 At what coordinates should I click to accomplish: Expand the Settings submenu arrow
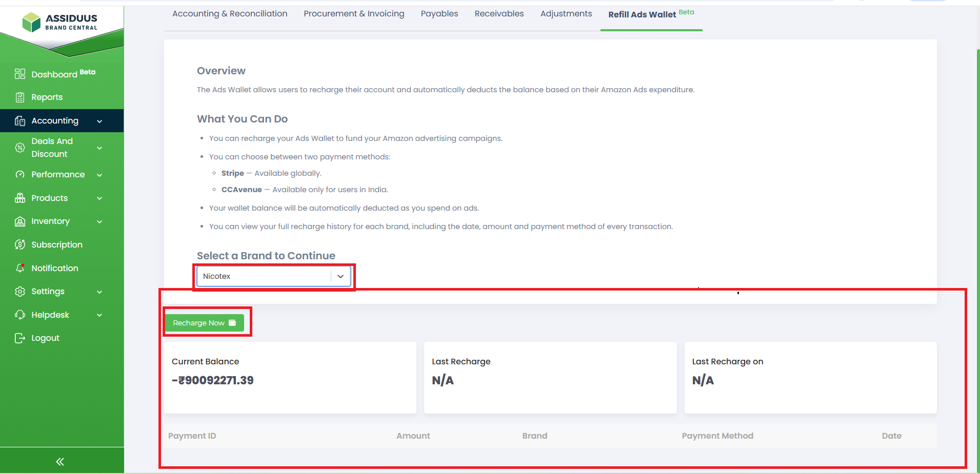[x=99, y=292]
